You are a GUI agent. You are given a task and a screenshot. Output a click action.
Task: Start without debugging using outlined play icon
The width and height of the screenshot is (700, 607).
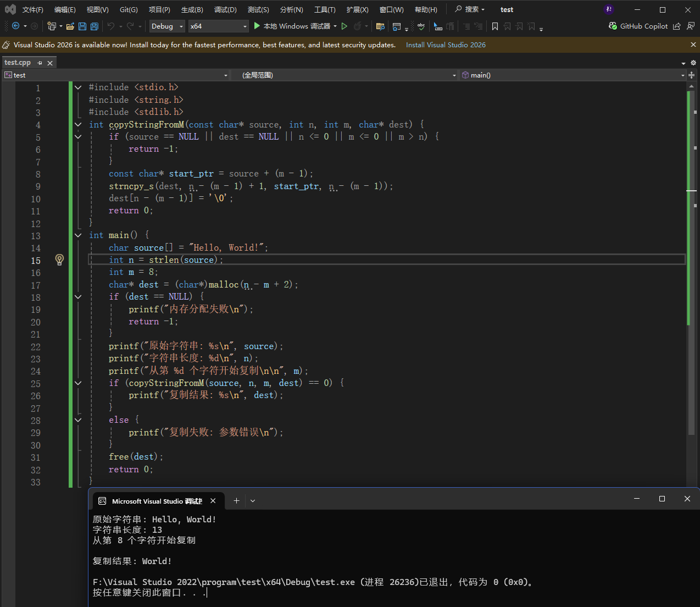point(345,26)
